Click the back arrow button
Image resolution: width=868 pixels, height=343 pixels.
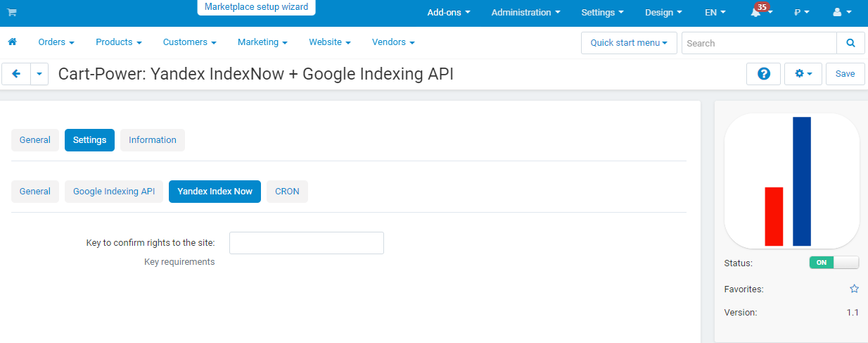click(16, 74)
